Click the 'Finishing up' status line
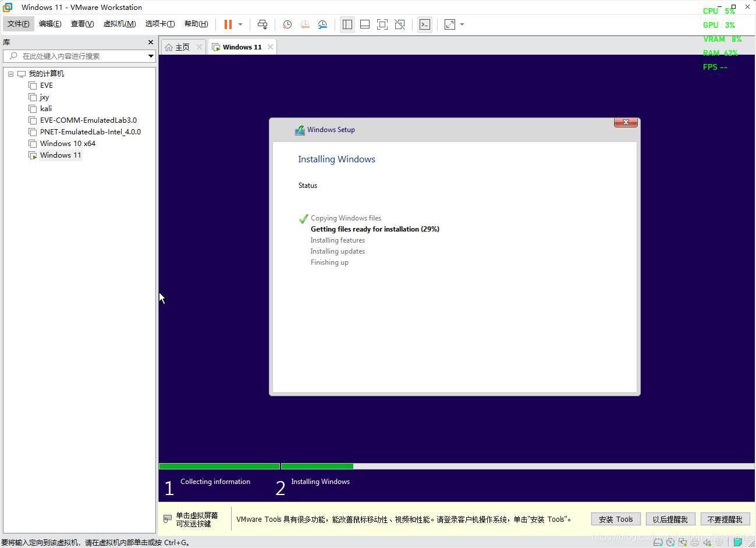Viewport: 756px width, 548px height. [x=329, y=262]
